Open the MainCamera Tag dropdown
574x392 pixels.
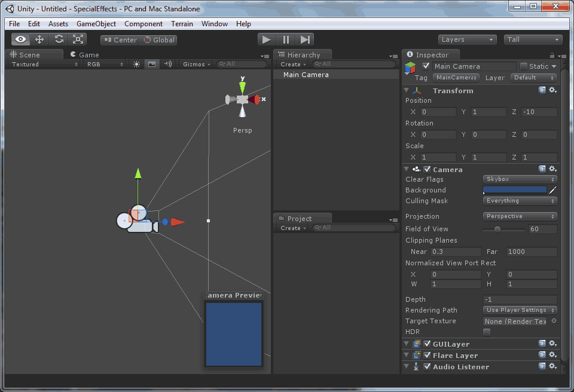(x=456, y=78)
